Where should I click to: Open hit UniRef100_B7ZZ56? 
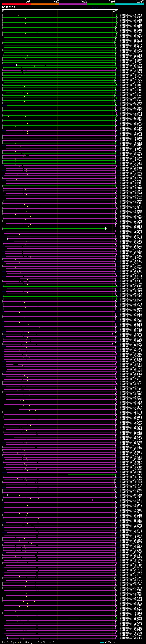131,289
